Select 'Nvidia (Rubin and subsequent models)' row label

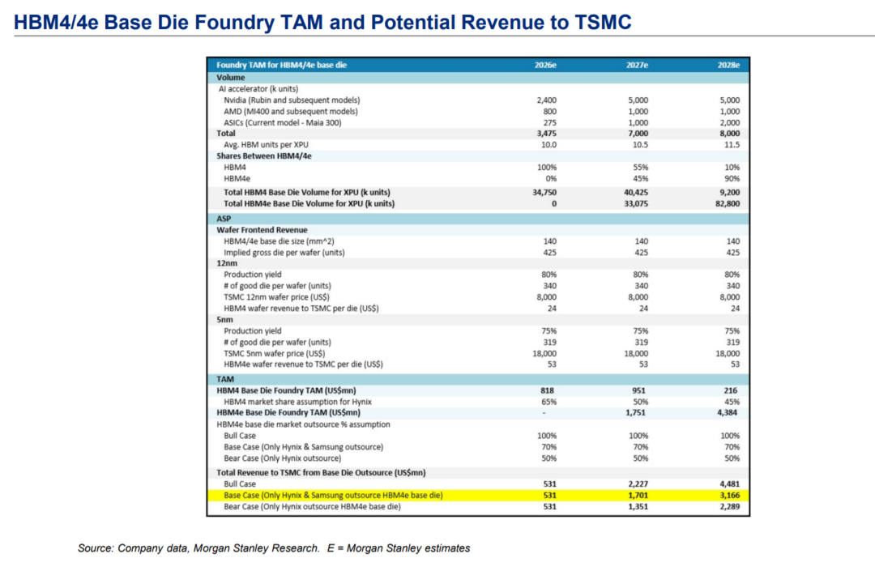[x=292, y=100]
